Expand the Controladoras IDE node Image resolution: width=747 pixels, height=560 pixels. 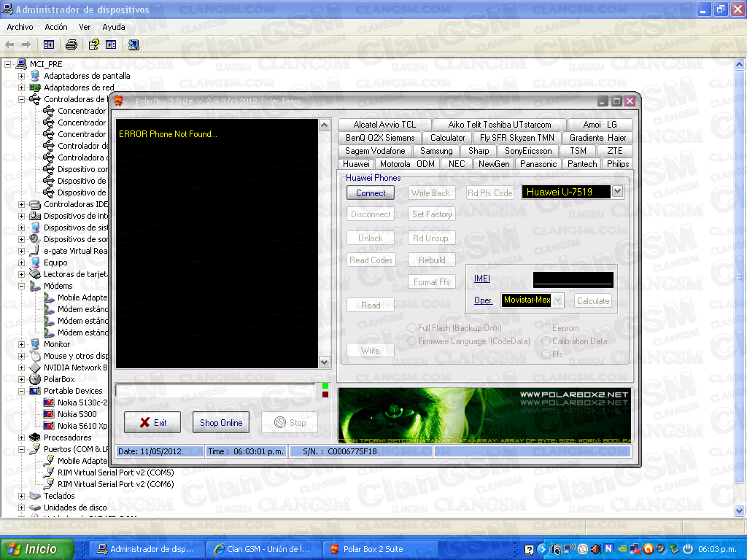pyautogui.click(x=21, y=204)
